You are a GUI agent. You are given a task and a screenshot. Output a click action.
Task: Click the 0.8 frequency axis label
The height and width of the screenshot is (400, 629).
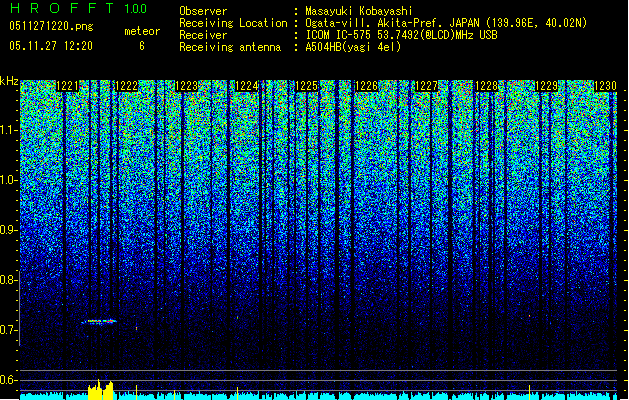[x=9, y=280]
